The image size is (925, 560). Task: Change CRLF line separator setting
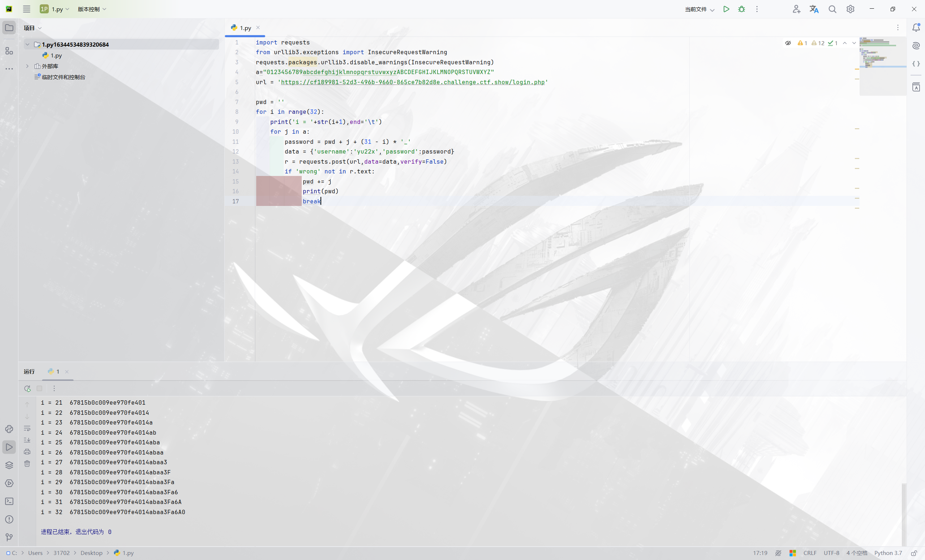click(810, 553)
